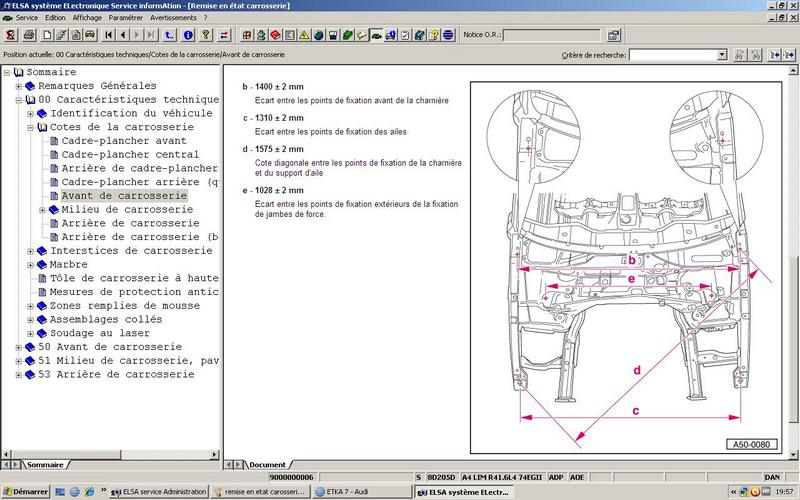Image resolution: width=800 pixels, height=500 pixels.
Task: Click the document pane's vertical scrollbar down arrow
Action: tap(793, 454)
